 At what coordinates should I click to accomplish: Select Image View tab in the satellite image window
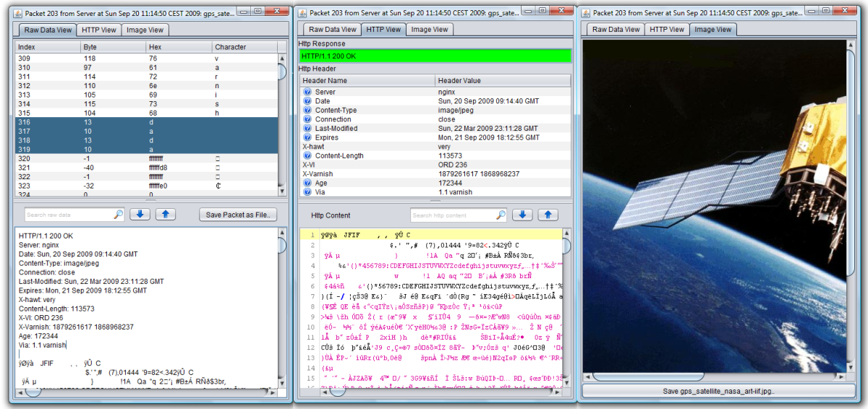tap(712, 30)
